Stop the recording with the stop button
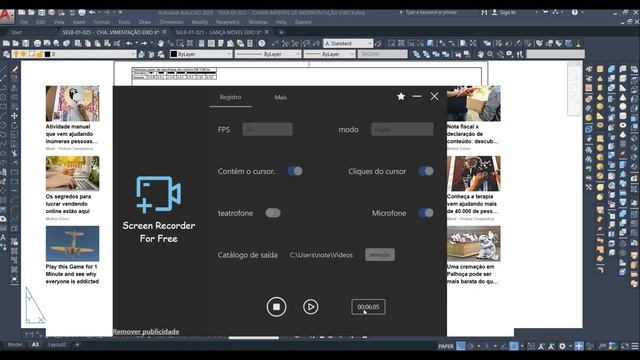The width and height of the screenshot is (640, 360). 276,307
